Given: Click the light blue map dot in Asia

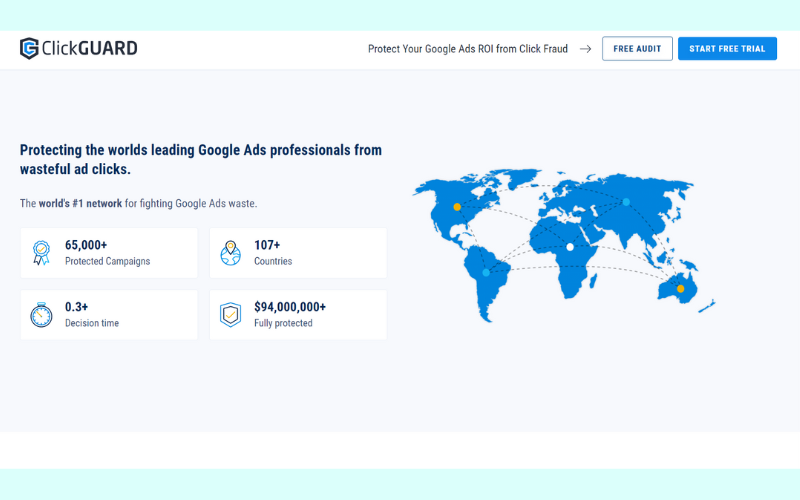Looking at the screenshot, I should (x=626, y=202).
